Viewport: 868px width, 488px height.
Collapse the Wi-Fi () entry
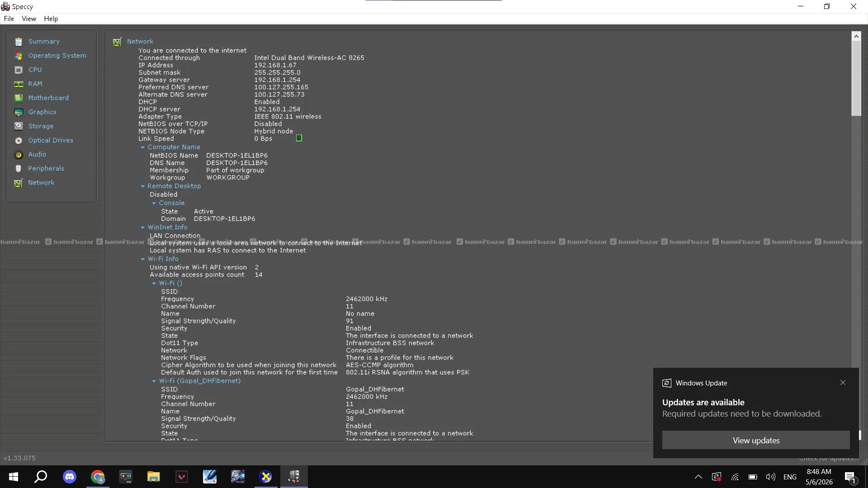[x=154, y=283]
